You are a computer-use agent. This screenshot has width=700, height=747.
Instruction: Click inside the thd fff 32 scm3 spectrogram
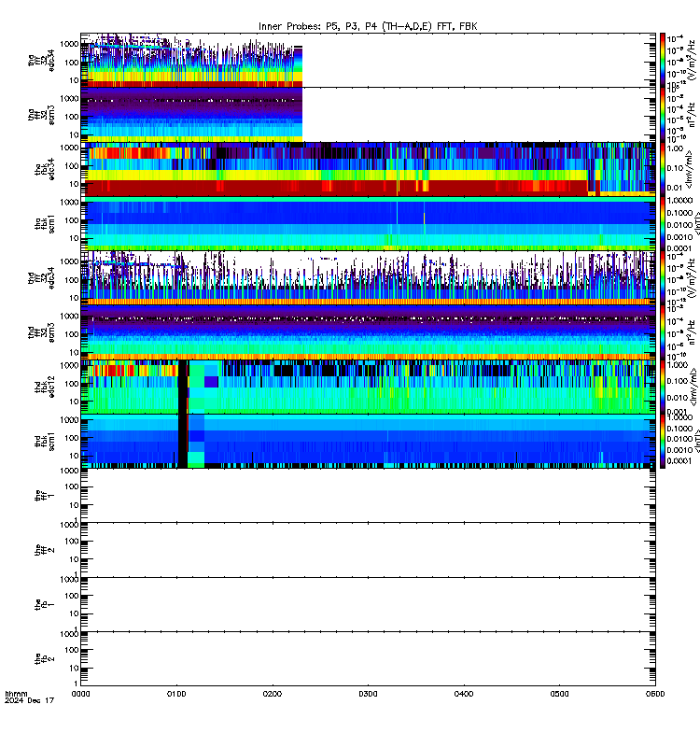tap(368, 332)
